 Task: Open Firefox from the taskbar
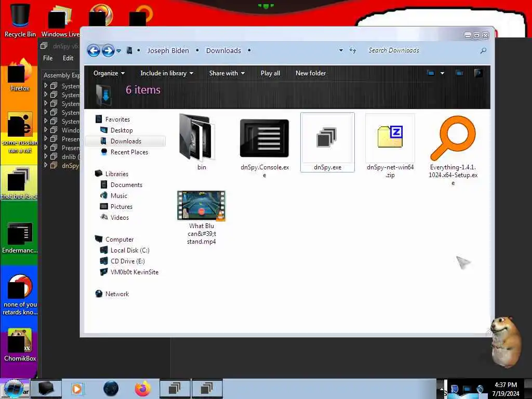(x=143, y=389)
